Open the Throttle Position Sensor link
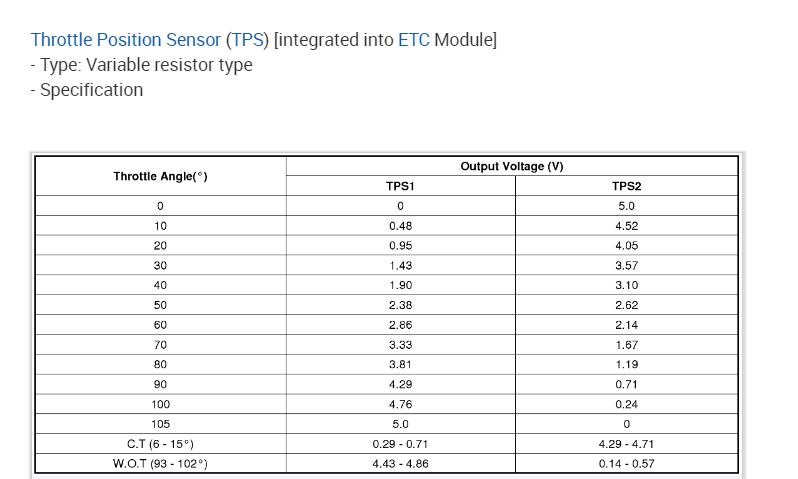This screenshot has width=798, height=479. tap(125, 40)
